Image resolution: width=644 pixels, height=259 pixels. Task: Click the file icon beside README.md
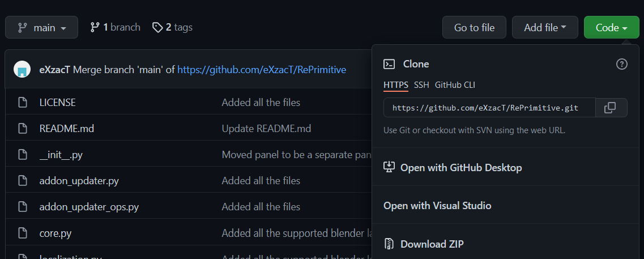(x=23, y=129)
